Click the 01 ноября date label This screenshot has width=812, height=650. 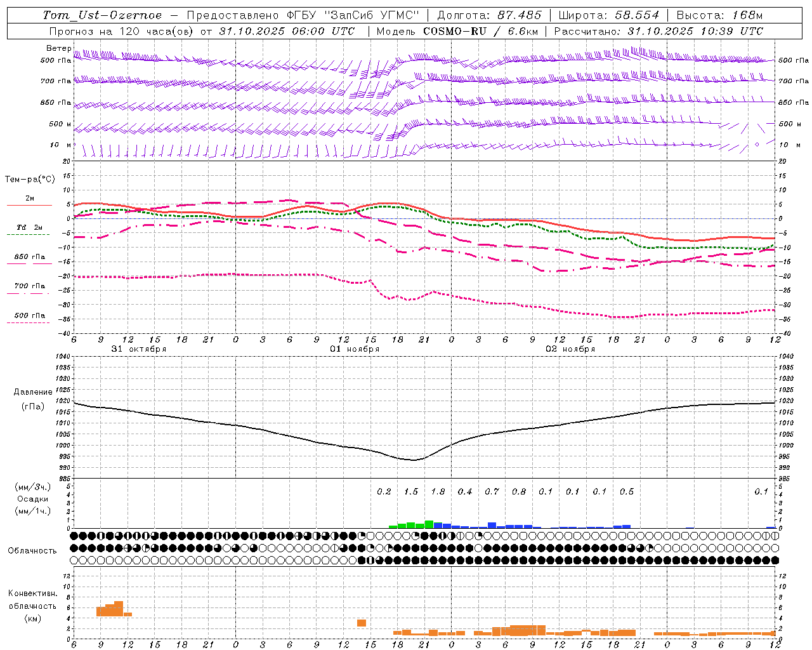355,349
